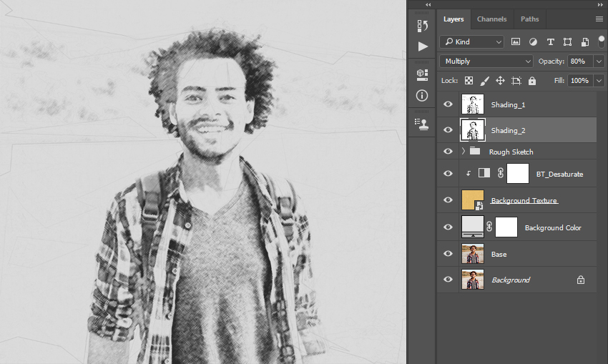Viewport: 608px width, 364px height.
Task: Open the Actions panel play icon
Action: pos(423,46)
